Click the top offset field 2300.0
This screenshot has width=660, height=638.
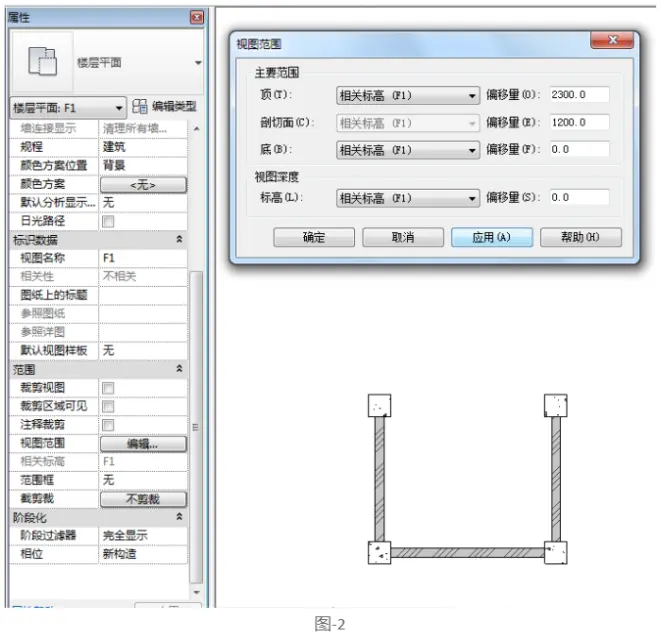tap(579, 95)
